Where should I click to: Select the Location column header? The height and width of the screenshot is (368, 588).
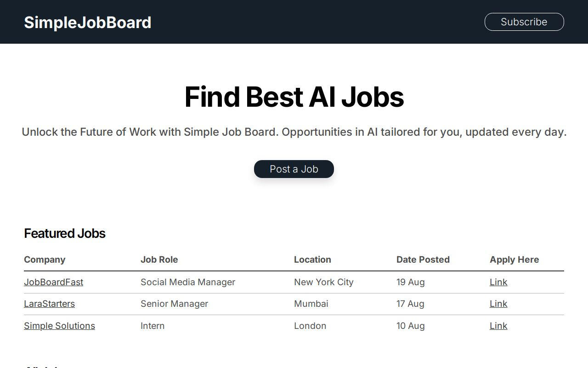pos(312,259)
